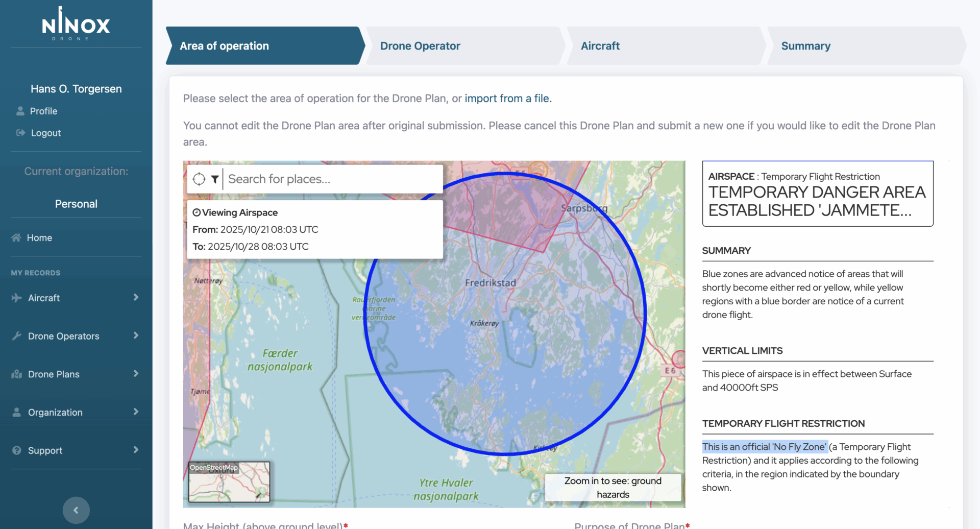The image size is (980, 529).
Task: Go to the Summary step tab
Action: click(x=805, y=46)
